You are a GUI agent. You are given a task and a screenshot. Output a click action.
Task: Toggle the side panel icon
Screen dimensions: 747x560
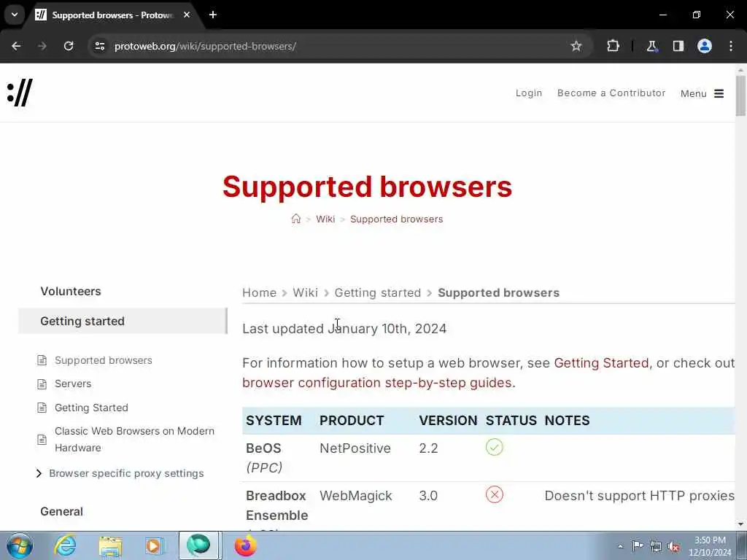point(678,46)
